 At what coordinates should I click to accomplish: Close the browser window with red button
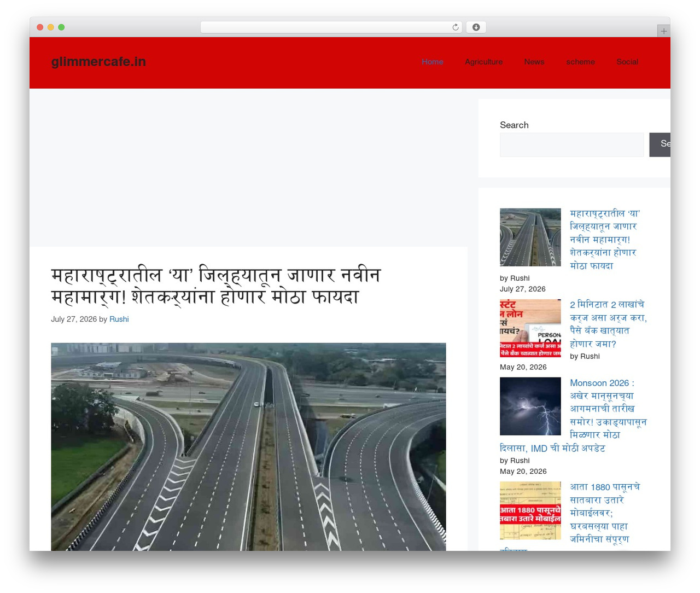[x=40, y=27]
